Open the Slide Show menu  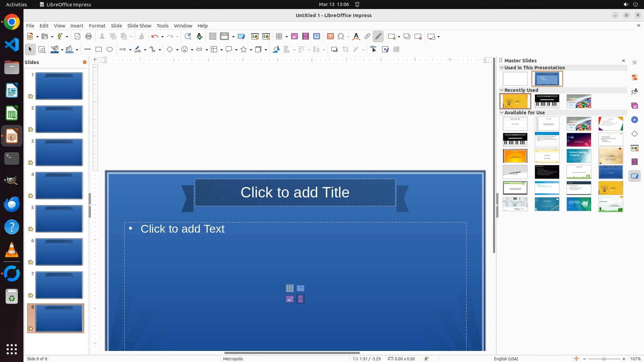[x=139, y=26]
